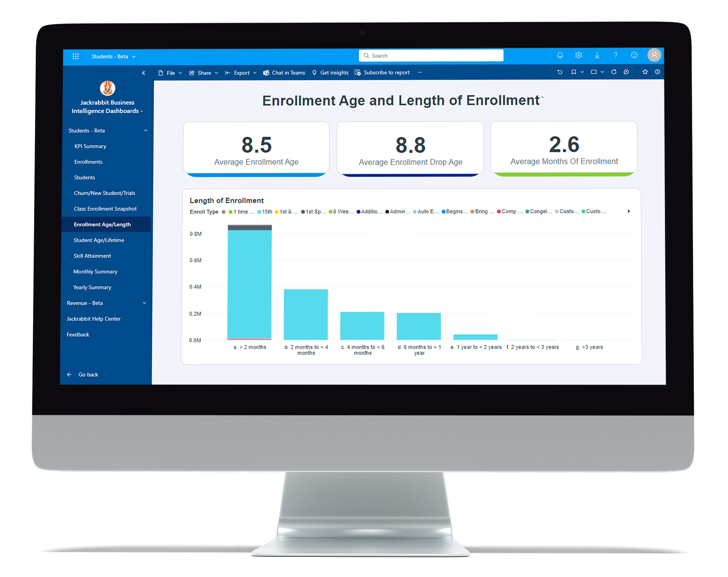Toggle the enrollment type filter checkbox

[226, 212]
